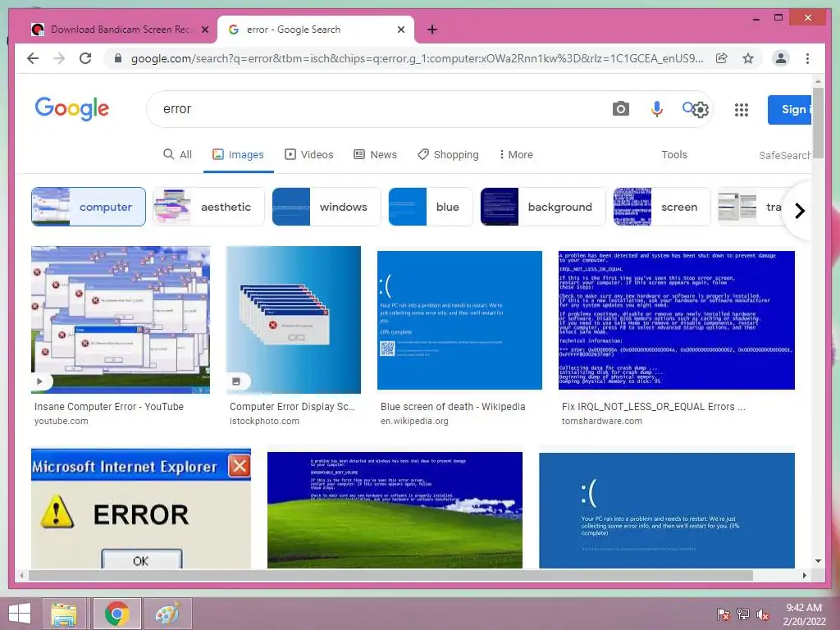Open File Explorer from the taskbar

click(x=64, y=614)
